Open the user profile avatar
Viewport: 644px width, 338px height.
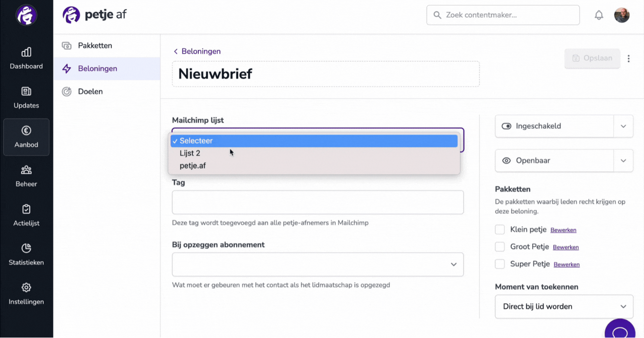point(622,15)
